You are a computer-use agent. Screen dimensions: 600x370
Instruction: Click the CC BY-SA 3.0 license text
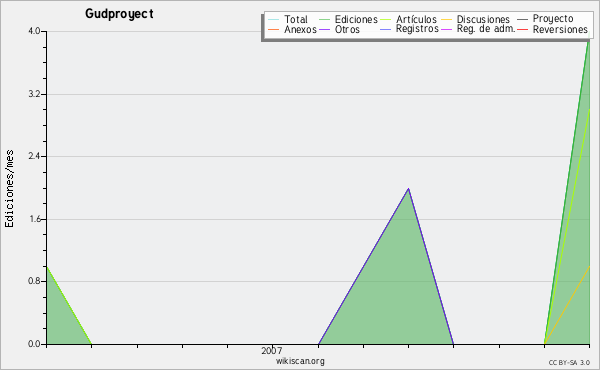tap(569, 363)
